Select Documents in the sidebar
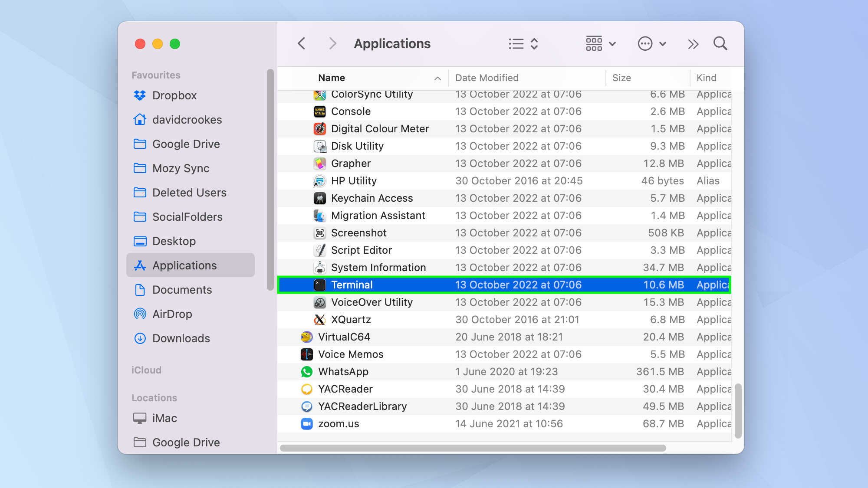 tap(182, 290)
